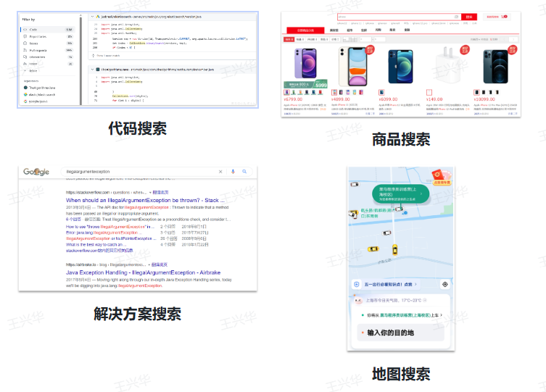This screenshot has width=546, height=392.
Task: Click the red search button in store
Action: pos(469,16)
